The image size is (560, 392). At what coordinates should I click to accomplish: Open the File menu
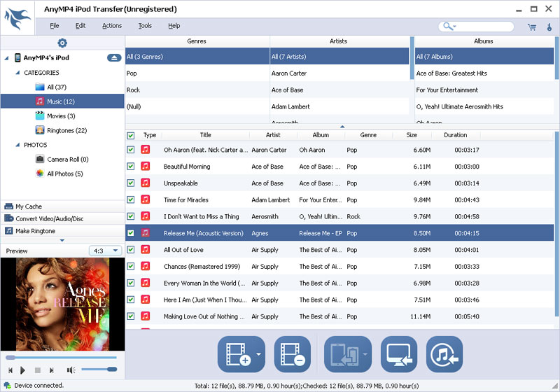point(55,26)
